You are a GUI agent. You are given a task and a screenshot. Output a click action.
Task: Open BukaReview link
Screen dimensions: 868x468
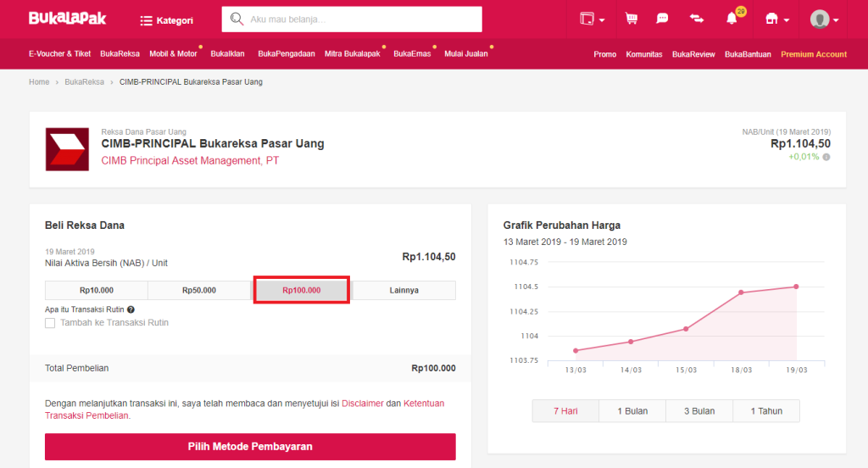pyautogui.click(x=693, y=54)
